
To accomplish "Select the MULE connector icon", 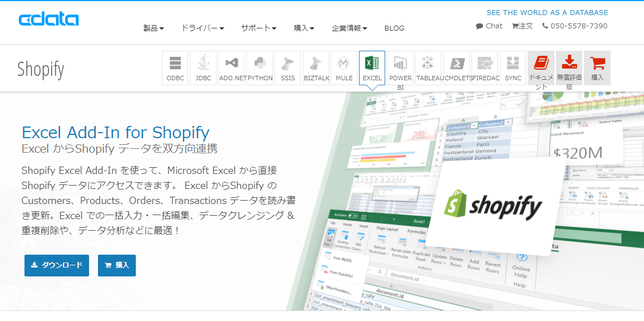I will 343,67.
